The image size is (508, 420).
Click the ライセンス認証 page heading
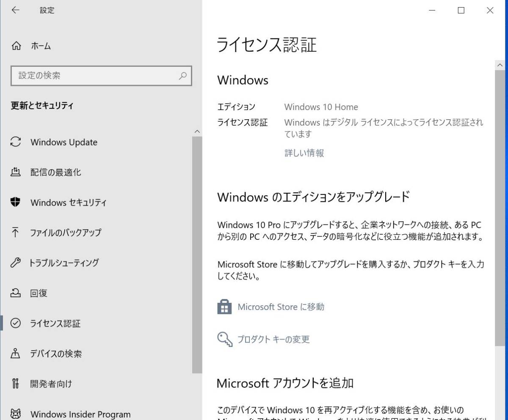(x=267, y=45)
